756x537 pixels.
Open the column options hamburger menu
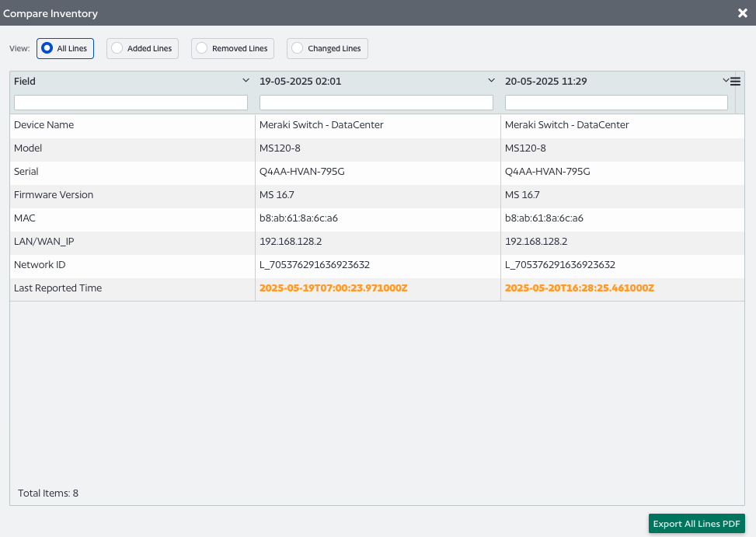tap(735, 81)
